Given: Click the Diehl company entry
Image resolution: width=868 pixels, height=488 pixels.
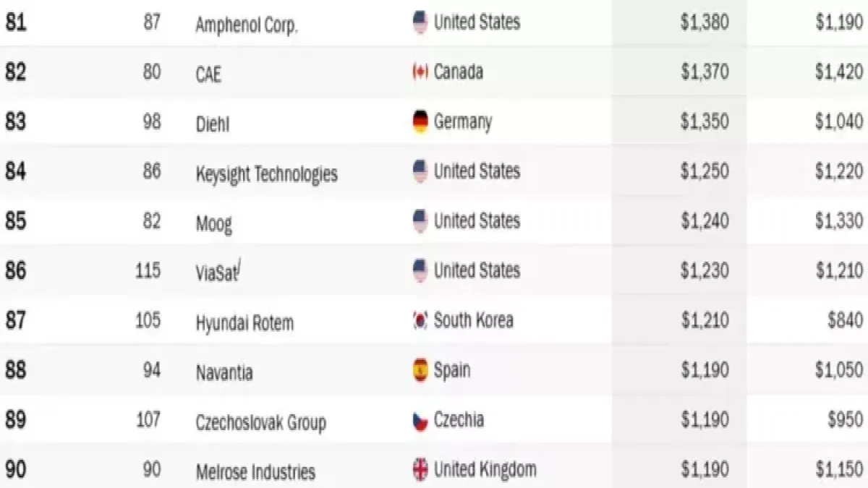Looking at the screenshot, I should click(213, 124).
